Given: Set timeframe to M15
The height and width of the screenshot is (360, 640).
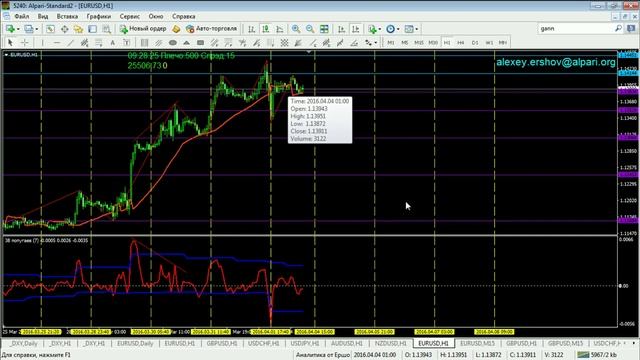Looking at the screenshot, I should pyautogui.click(x=419, y=42).
